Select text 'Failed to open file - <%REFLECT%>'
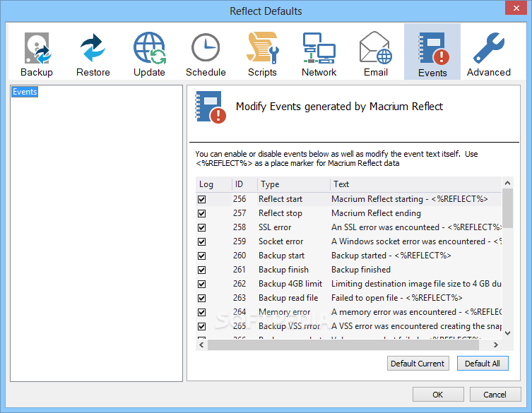Screen dimensions: 532x413 [397, 298]
